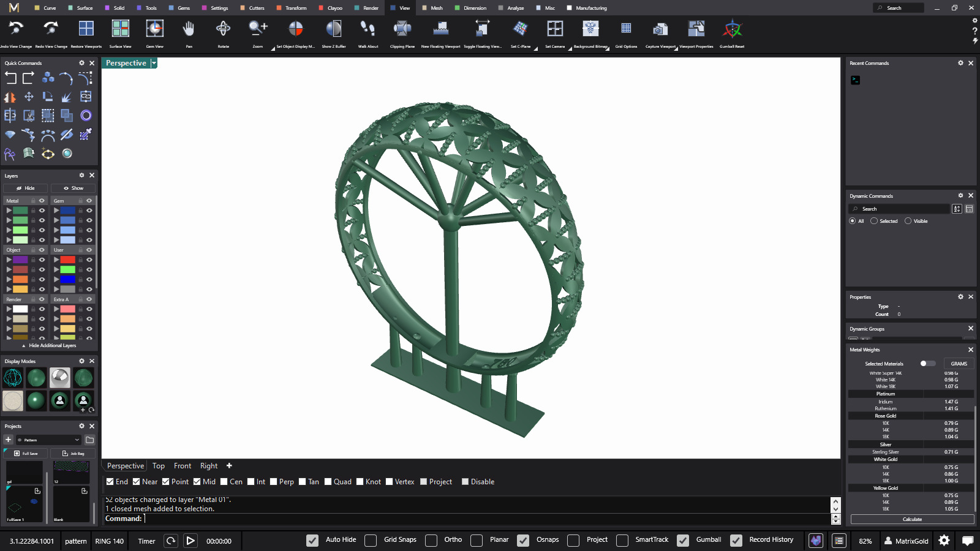Expand the gray User layer arrow

click(56, 289)
